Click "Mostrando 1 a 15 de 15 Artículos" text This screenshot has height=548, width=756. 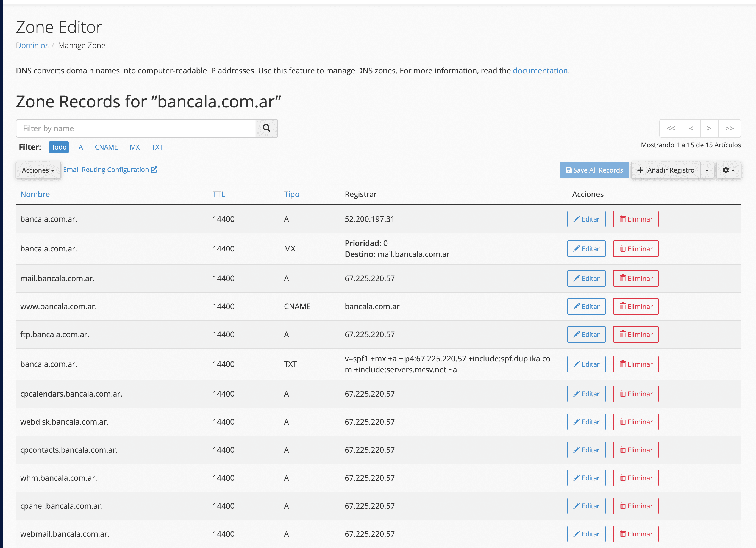pos(691,145)
